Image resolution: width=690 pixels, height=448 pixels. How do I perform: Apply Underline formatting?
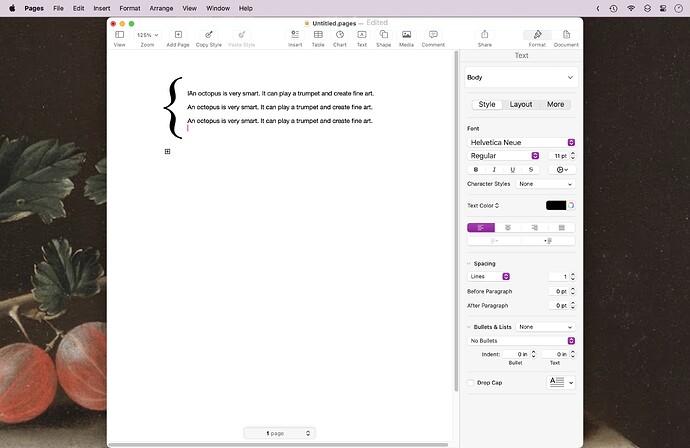[513, 169]
